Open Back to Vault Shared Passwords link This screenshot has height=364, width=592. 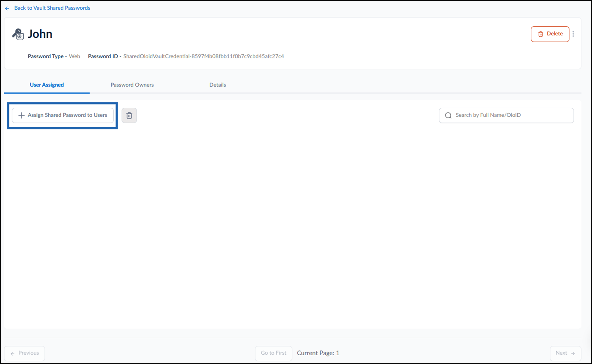tap(52, 8)
